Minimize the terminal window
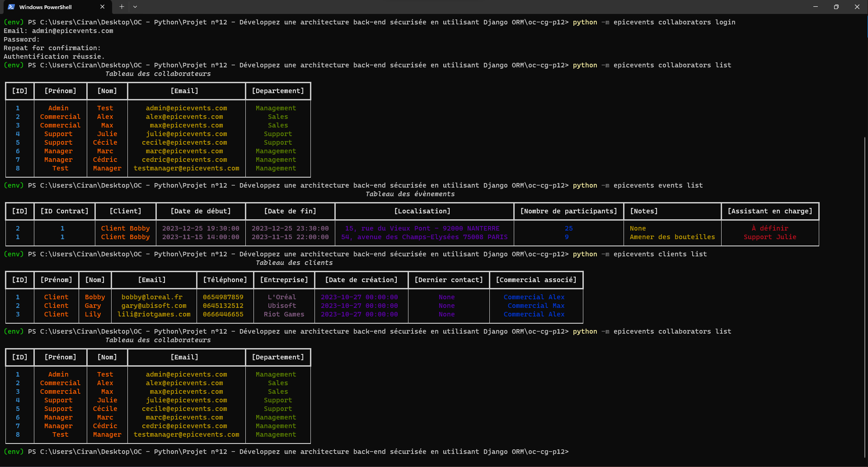The width and height of the screenshot is (868, 467). point(816,7)
